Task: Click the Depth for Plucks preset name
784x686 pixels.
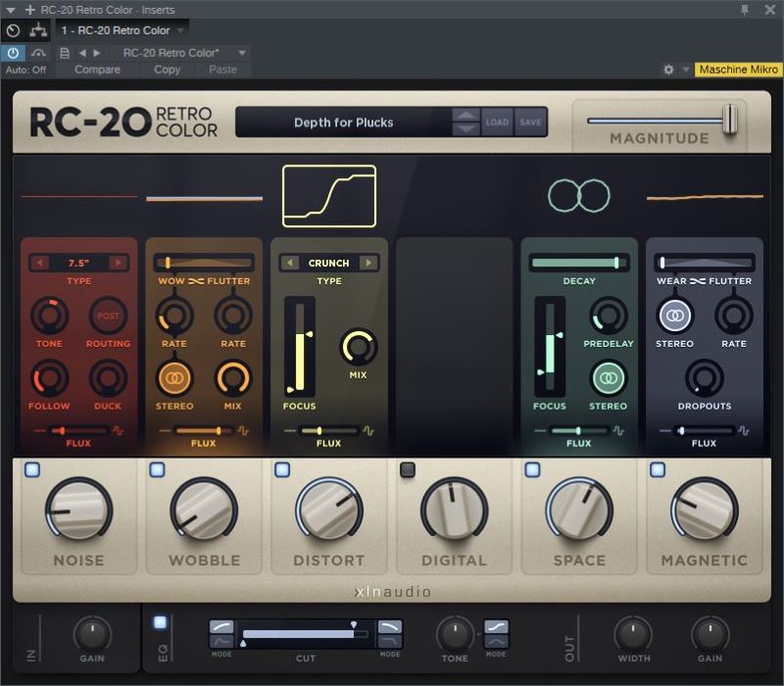Action: (x=344, y=122)
